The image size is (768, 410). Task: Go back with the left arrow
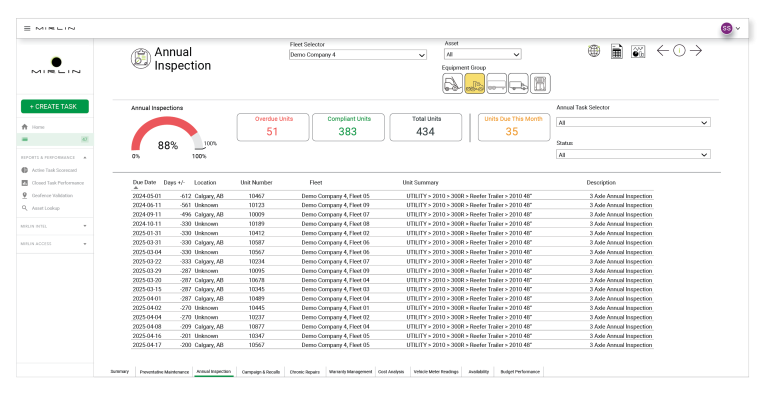click(x=662, y=51)
